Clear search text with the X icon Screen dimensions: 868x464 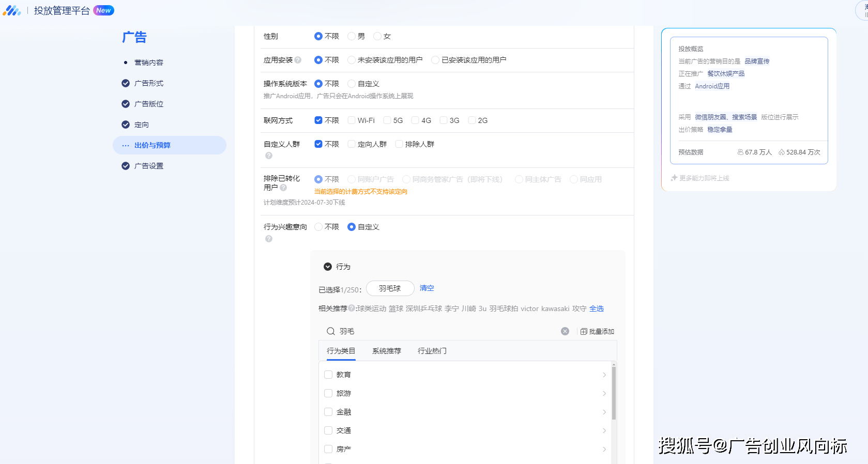[565, 331]
